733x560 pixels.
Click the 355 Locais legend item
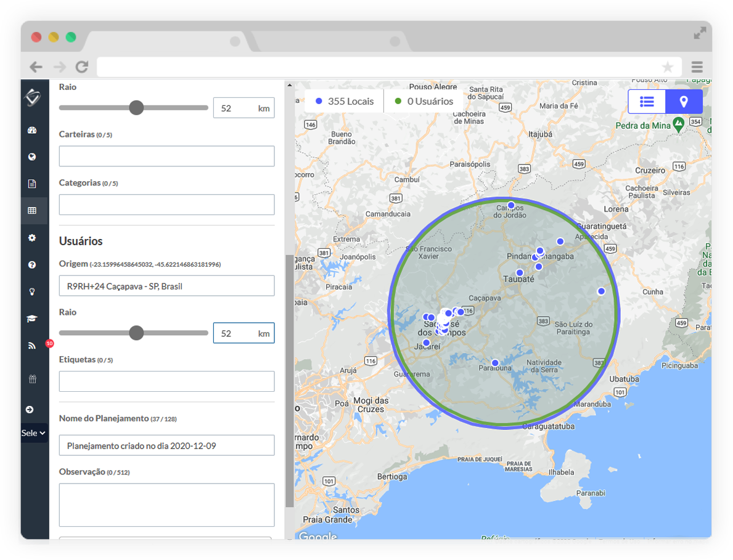click(x=345, y=102)
